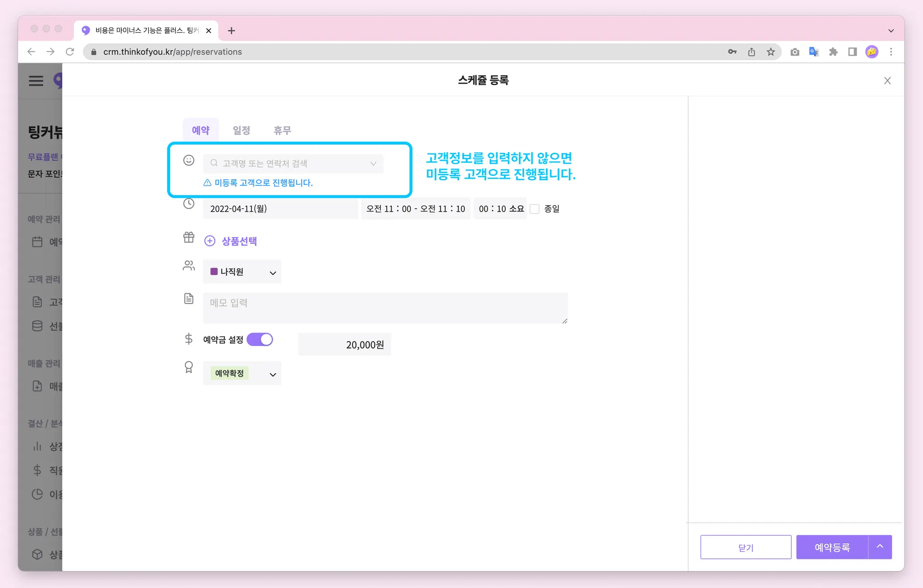Click the 메모 입력 text area
Image resolution: width=923 pixels, height=588 pixels.
pyautogui.click(x=385, y=308)
